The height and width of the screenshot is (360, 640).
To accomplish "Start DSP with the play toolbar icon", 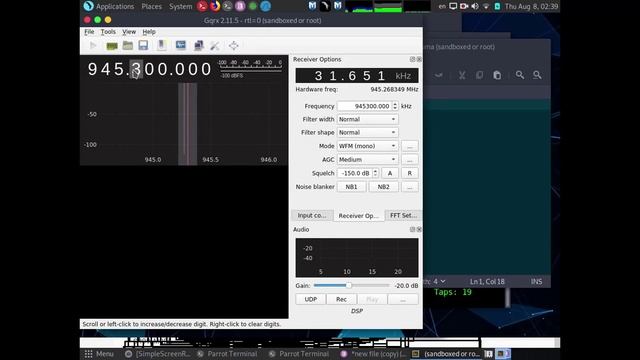I will click(93, 45).
